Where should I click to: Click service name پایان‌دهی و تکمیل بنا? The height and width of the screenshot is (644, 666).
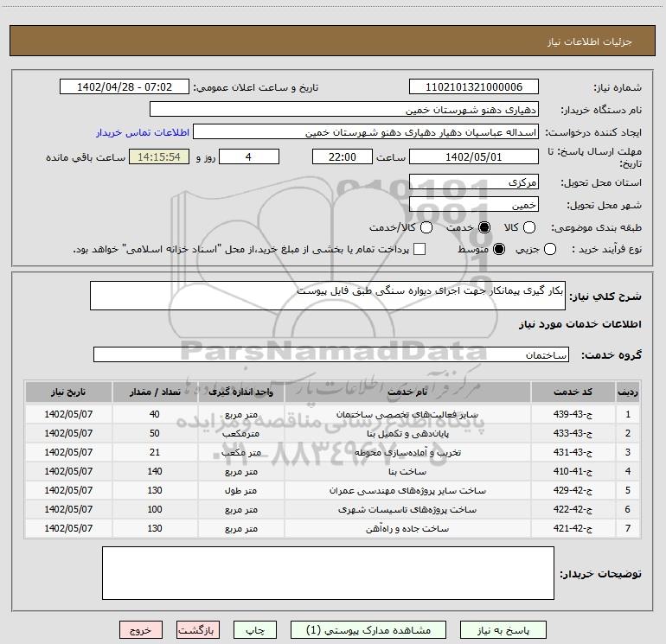click(x=407, y=433)
